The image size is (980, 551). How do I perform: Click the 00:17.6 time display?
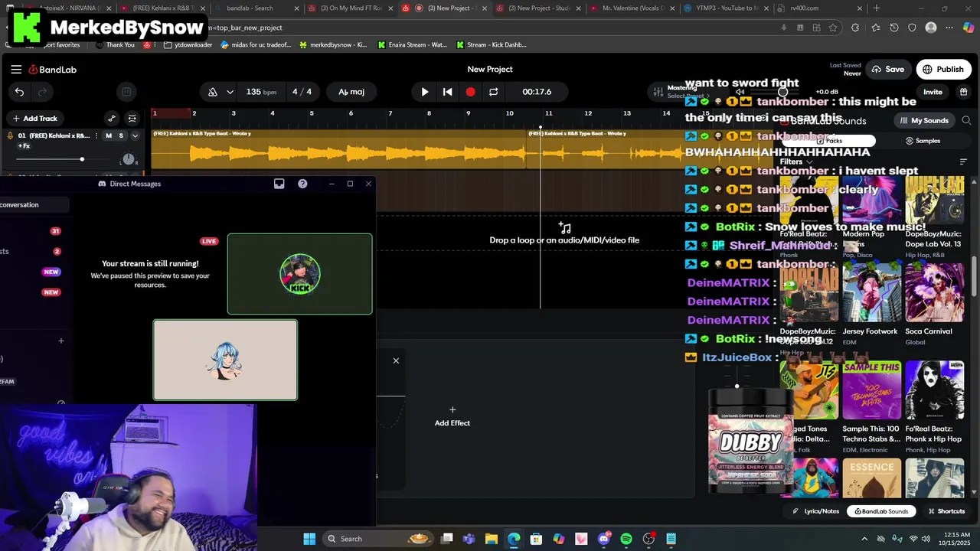click(537, 92)
